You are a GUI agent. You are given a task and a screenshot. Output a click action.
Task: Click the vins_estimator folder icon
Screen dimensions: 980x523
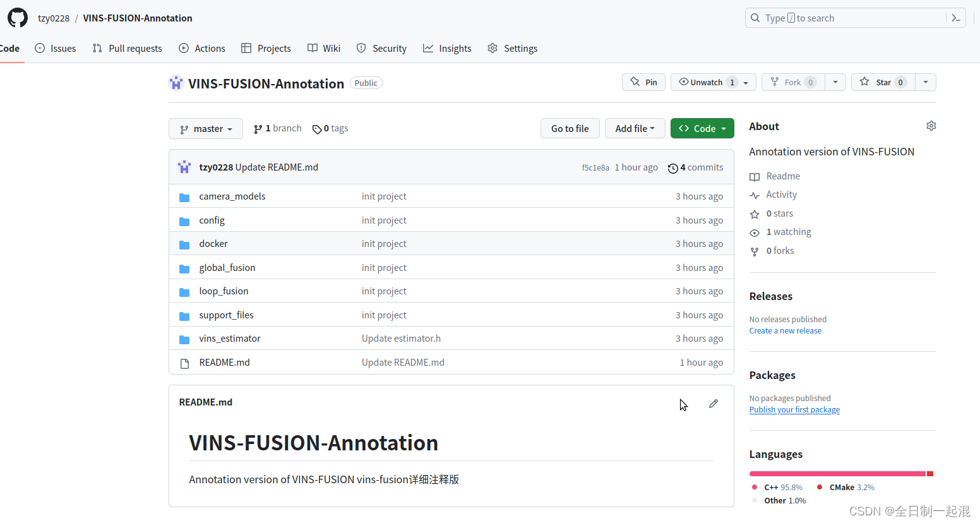click(184, 339)
